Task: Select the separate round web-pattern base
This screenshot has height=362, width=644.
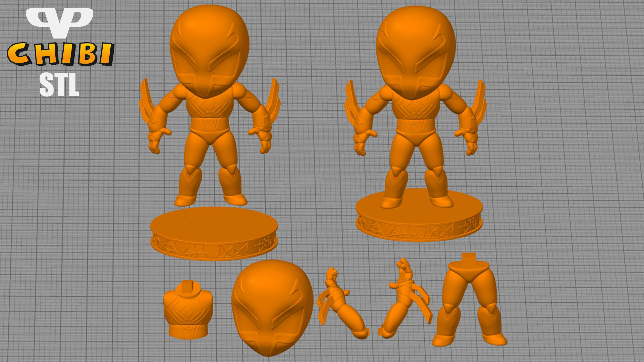Action: 214,234
